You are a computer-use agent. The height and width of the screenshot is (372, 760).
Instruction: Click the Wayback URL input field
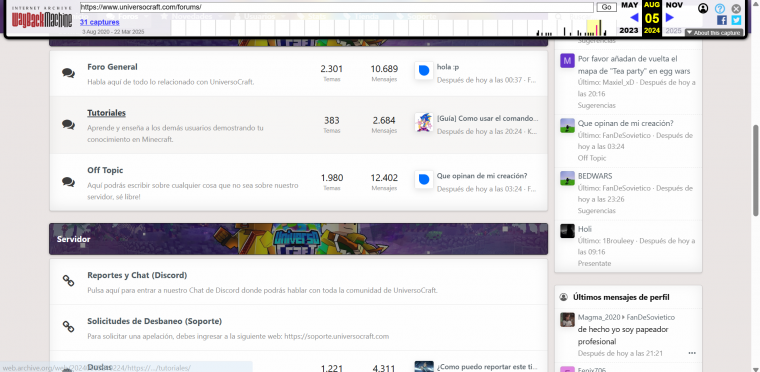click(336, 7)
